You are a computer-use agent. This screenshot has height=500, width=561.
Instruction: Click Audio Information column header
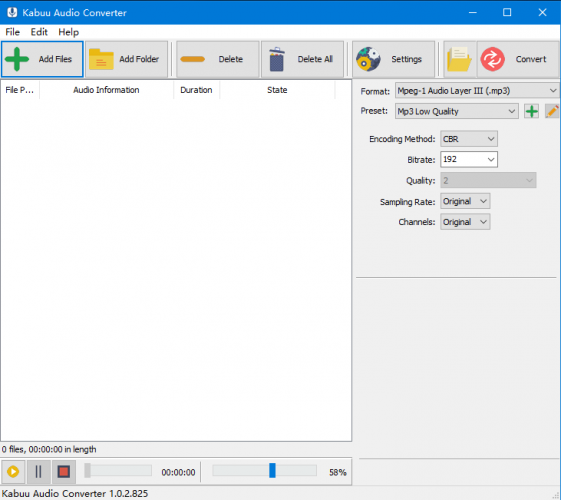[x=106, y=90]
